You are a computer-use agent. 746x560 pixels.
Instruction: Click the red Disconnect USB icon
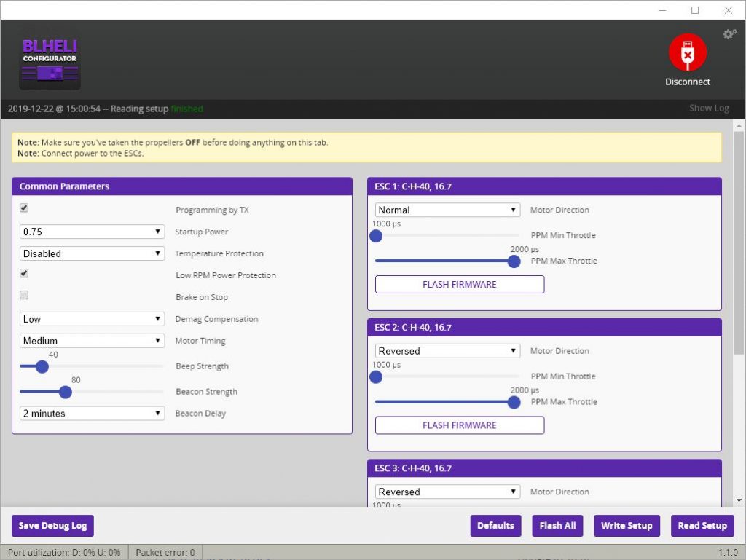pos(687,52)
